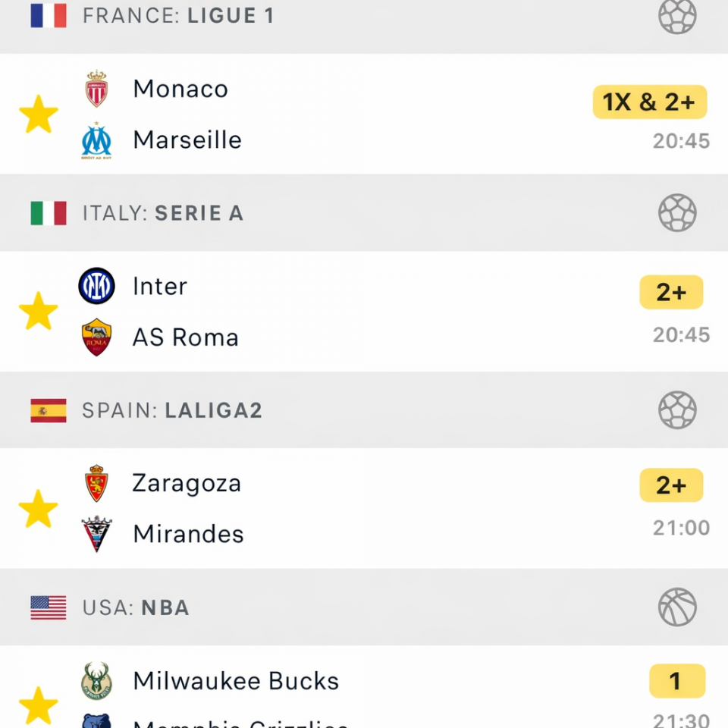
Task: Select the 1X & 2+ prediction badge
Action: click(649, 102)
